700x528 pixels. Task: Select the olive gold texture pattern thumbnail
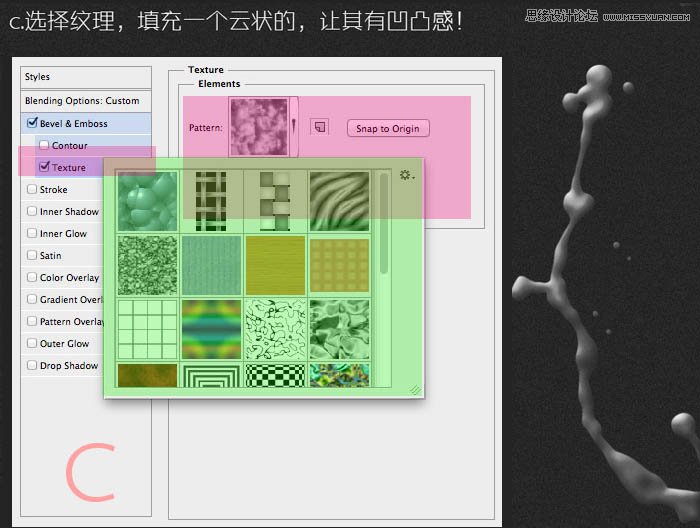click(147, 375)
